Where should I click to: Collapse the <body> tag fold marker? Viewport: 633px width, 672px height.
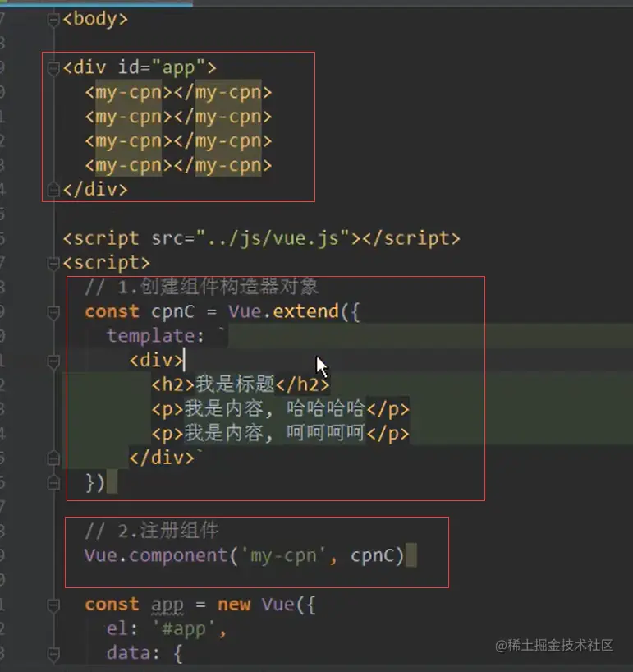point(53,20)
